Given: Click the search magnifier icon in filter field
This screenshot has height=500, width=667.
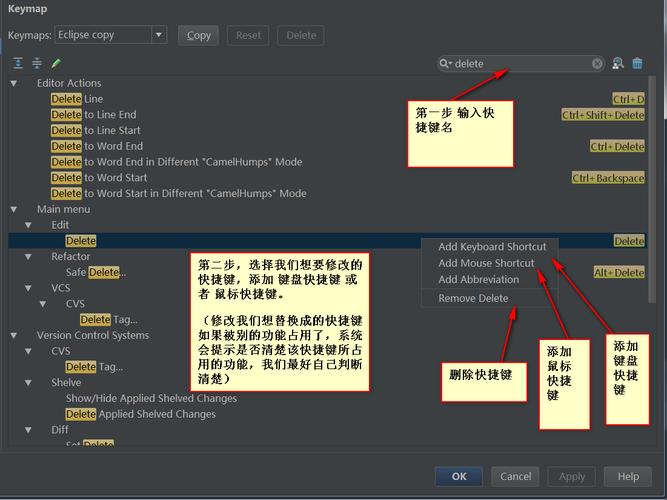Looking at the screenshot, I should (445, 63).
